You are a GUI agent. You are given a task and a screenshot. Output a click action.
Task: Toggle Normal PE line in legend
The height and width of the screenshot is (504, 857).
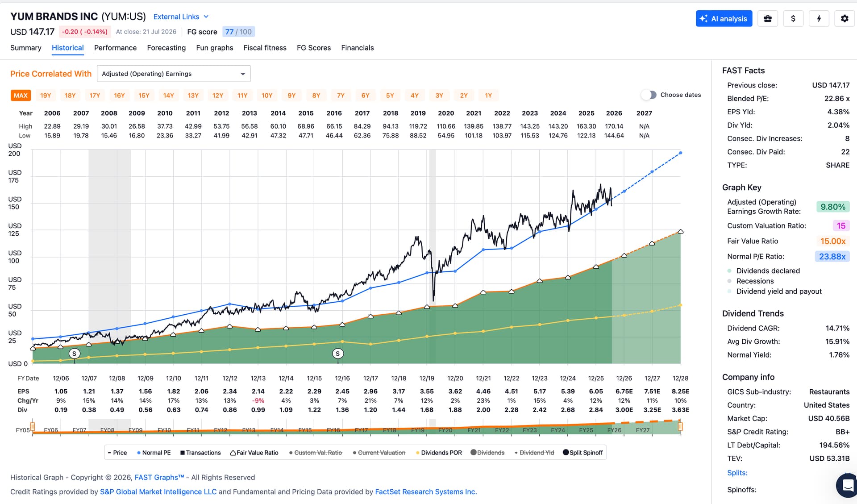click(154, 453)
